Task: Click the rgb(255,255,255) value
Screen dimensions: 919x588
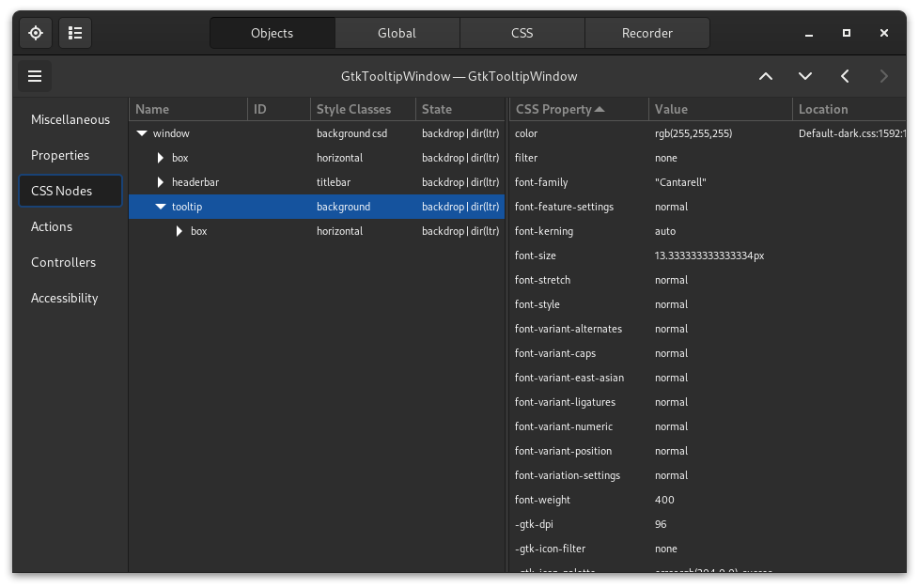Action: pyautogui.click(x=693, y=133)
